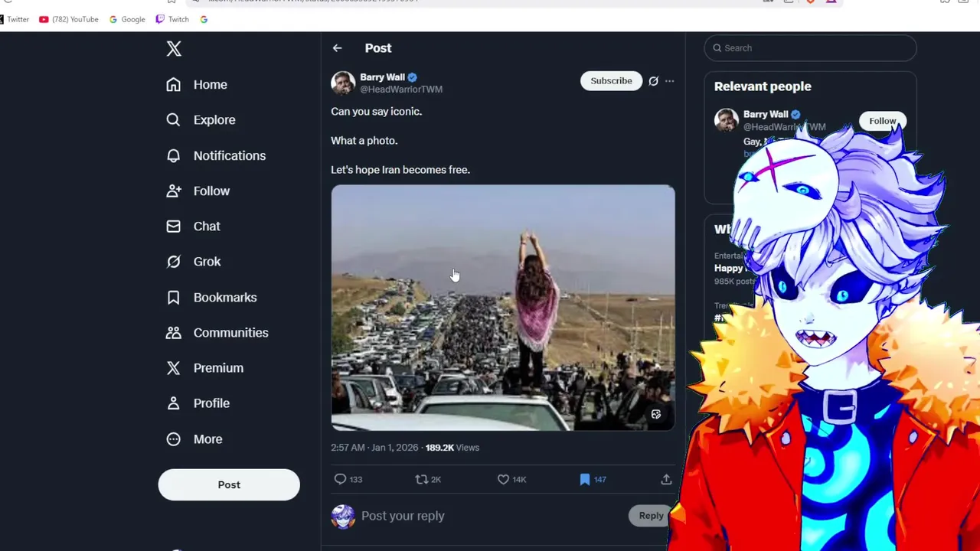Click the large white Post button
Viewport: 980px width, 551px height.
click(x=229, y=484)
